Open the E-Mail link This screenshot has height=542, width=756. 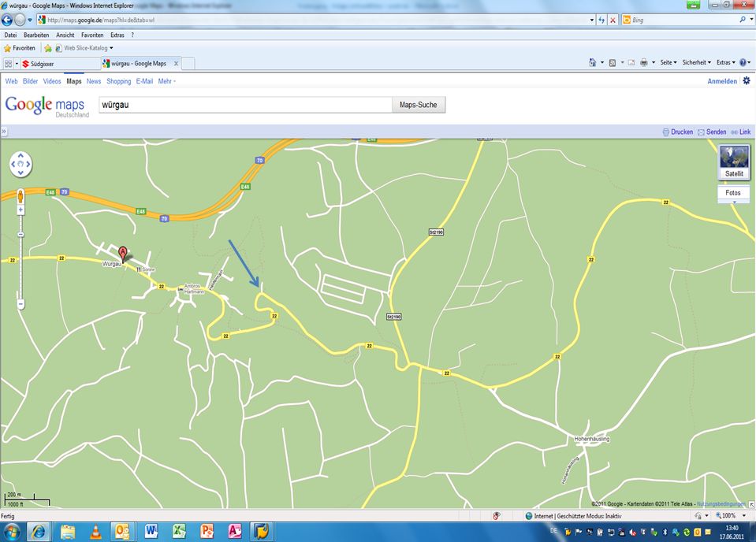click(x=144, y=81)
